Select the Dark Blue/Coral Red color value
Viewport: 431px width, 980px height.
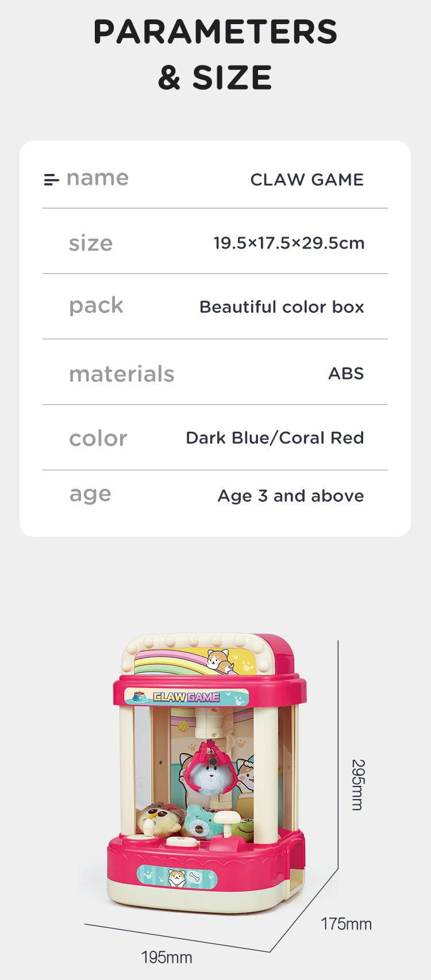[275, 438]
